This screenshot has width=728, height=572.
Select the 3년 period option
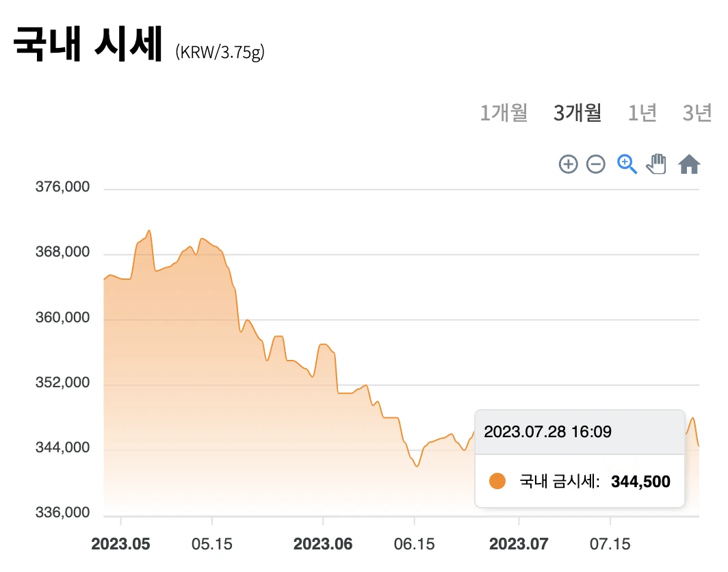(697, 114)
